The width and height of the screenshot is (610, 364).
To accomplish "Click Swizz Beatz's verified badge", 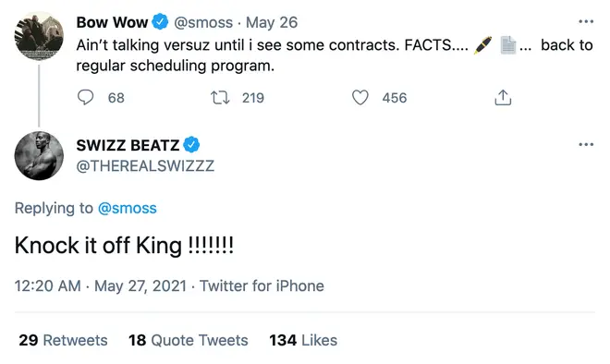I will pyautogui.click(x=191, y=145).
